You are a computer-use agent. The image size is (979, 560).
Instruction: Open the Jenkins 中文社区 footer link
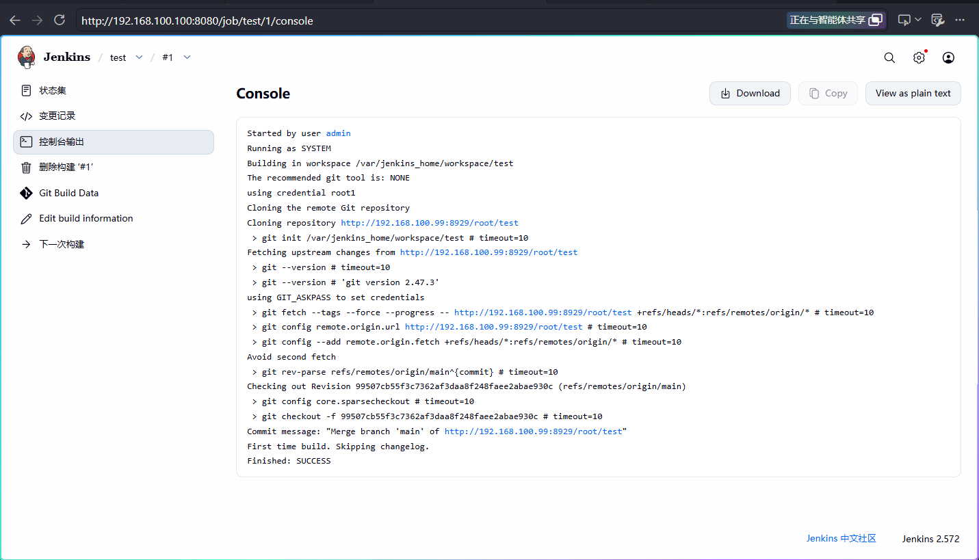tap(841, 539)
